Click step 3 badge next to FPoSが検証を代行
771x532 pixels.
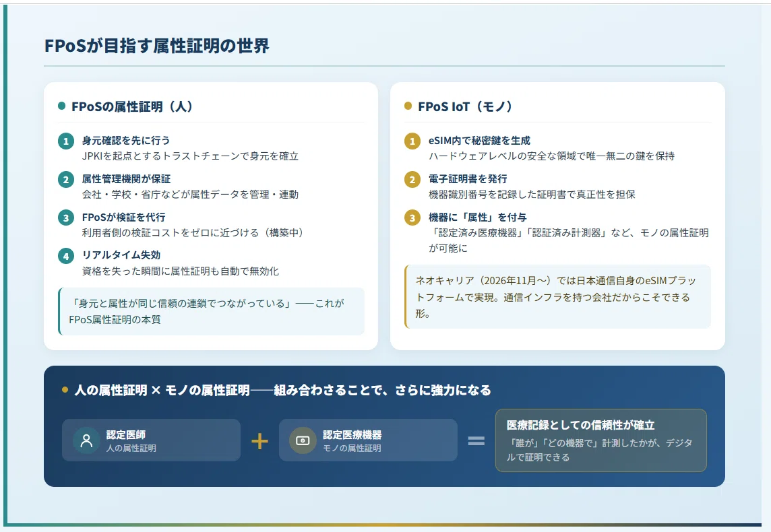tap(66, 218)
